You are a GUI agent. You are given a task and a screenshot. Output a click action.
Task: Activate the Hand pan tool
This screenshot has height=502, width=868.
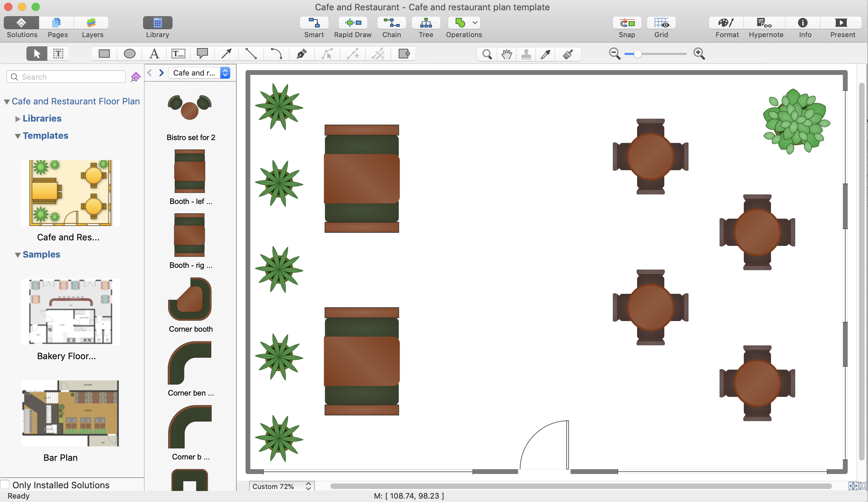click(x=506, y=54)
